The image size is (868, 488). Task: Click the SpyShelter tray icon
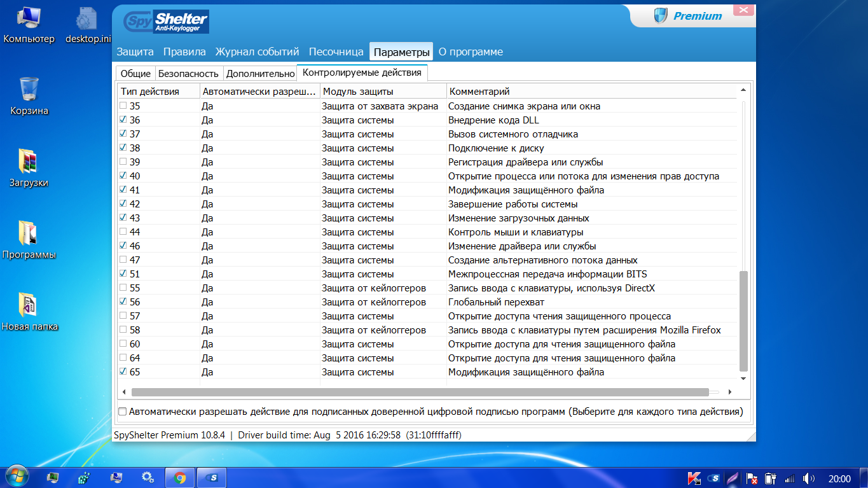coord(715,478)
